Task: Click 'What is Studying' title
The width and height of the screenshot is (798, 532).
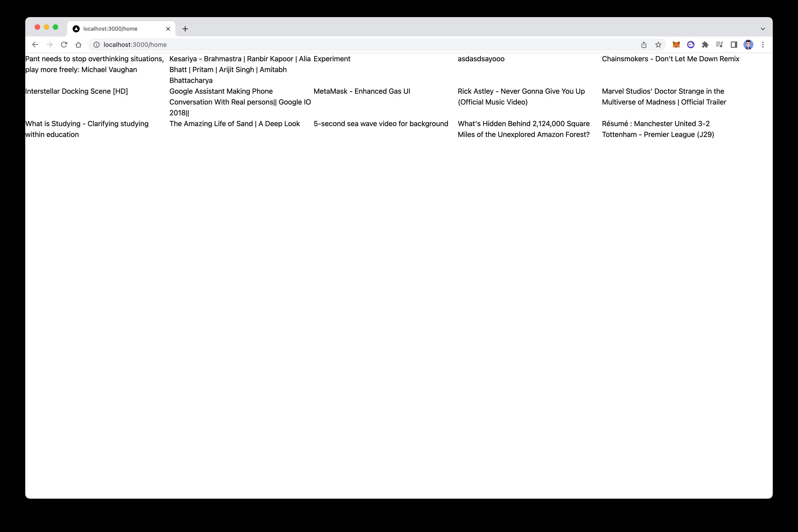Action: [87, 129]
